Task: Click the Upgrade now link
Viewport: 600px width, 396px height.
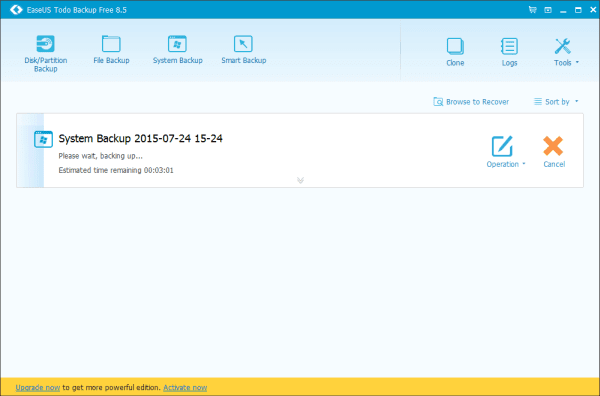Action: [38, 388]
